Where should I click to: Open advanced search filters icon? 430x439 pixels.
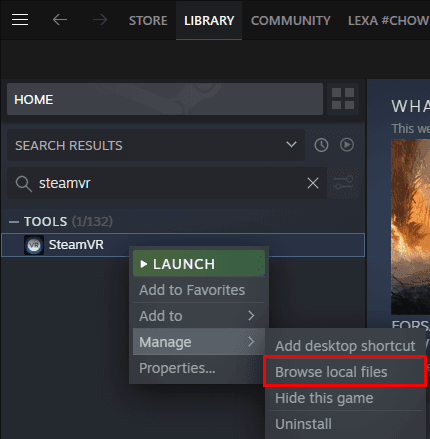343,183
